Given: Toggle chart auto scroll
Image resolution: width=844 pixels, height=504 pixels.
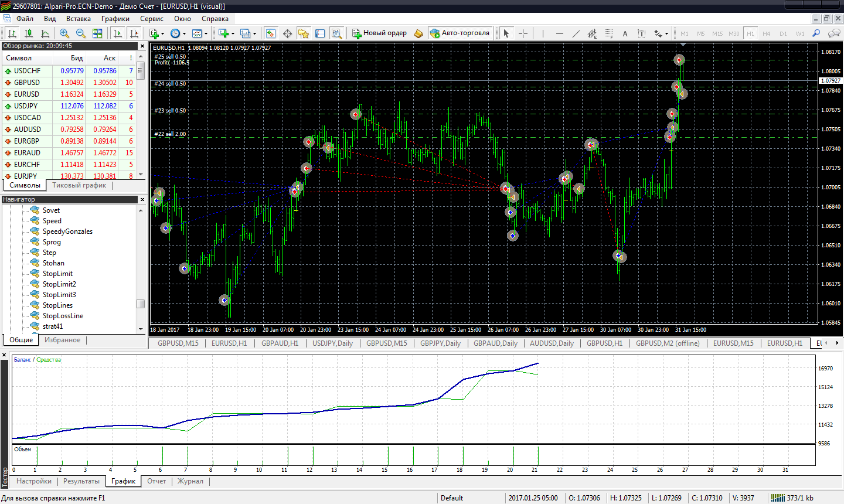Looking at the screenshot, I should point(118,33).
